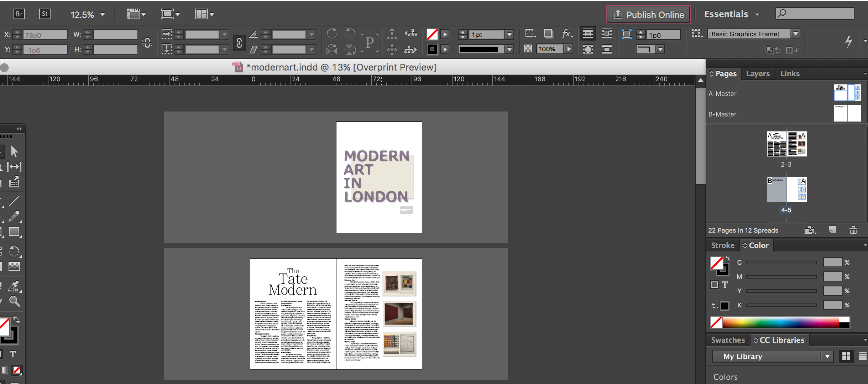Screen dimensions: 868x384
Task: Click the Publish Online button
Action: pos(648,14)
